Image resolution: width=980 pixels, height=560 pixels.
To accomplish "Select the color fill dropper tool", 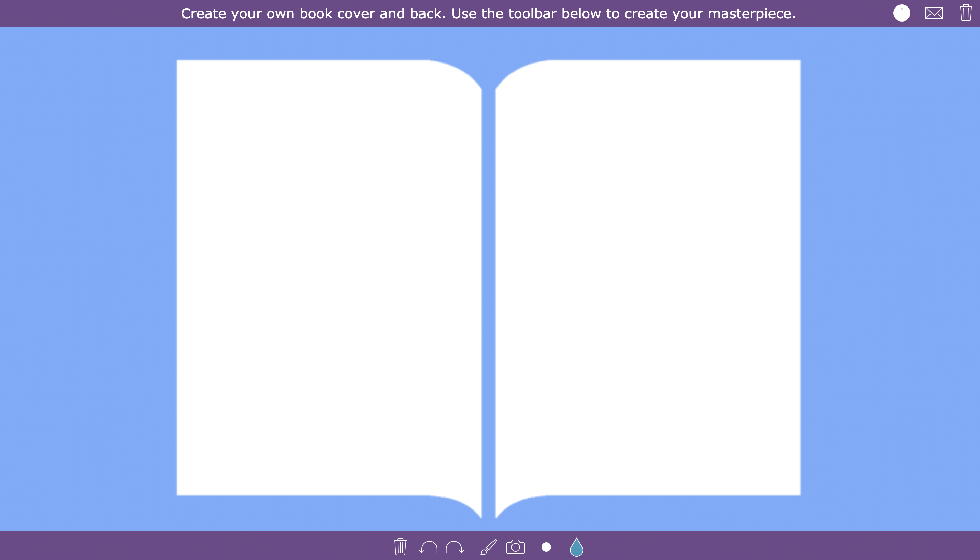I will point(577,547).
